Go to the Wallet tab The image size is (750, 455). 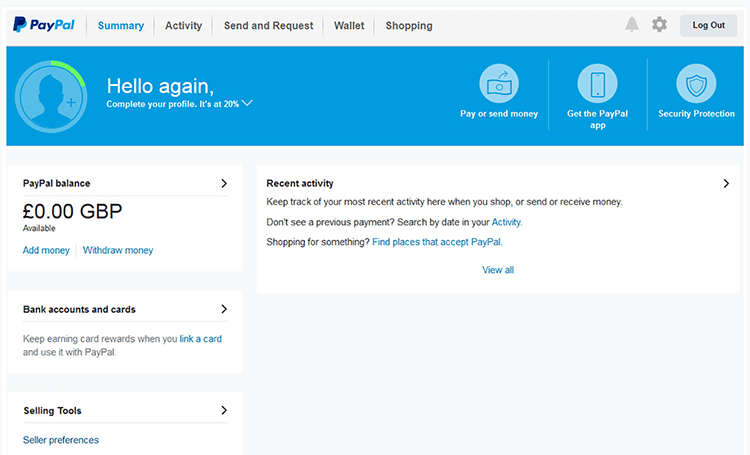click(349, 26)
